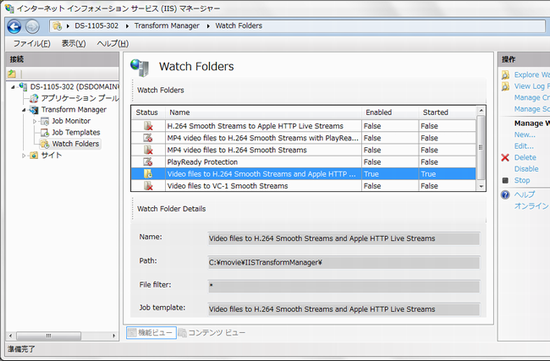
Task: Open breadcrumb arrow before Transform Manager
Action: coord(127,26)
